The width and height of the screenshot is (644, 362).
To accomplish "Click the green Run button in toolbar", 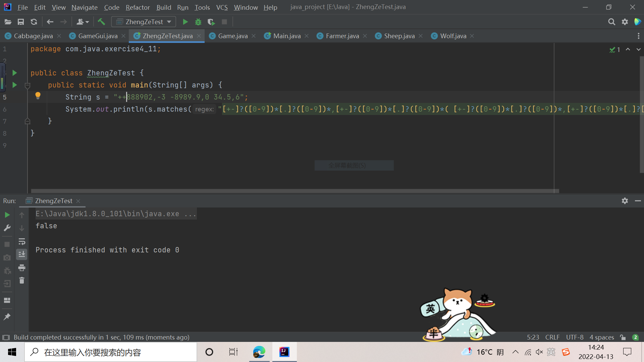I will coord(185,22).
